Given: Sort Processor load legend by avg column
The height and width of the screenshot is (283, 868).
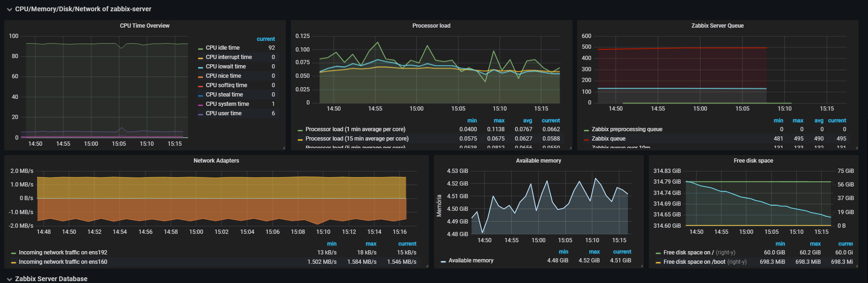Looking at the screenshot, I should (527, 120).
